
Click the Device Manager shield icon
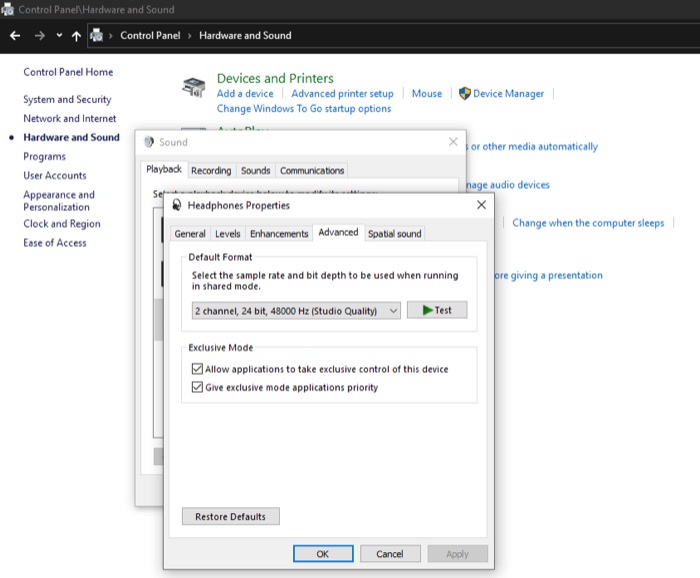(x=465, y=93)
